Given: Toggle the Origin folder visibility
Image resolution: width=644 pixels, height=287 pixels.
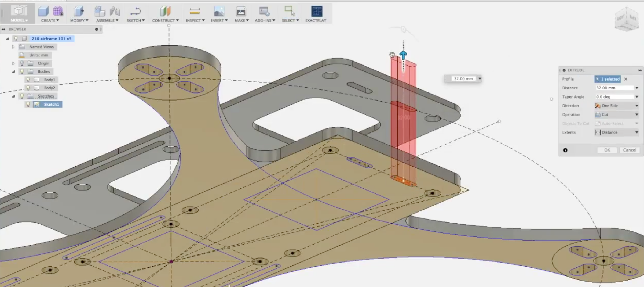Looking at the screenshot, I should (x=22, y=63).
